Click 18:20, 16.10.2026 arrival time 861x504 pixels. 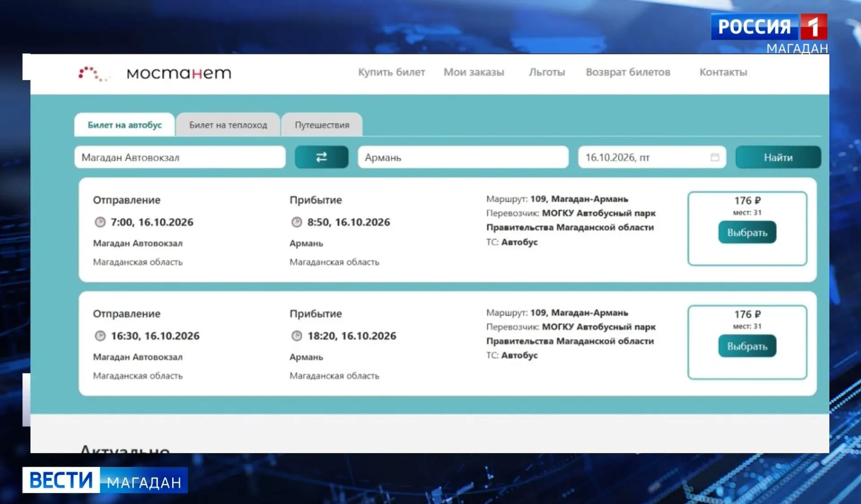click(352, 336)
